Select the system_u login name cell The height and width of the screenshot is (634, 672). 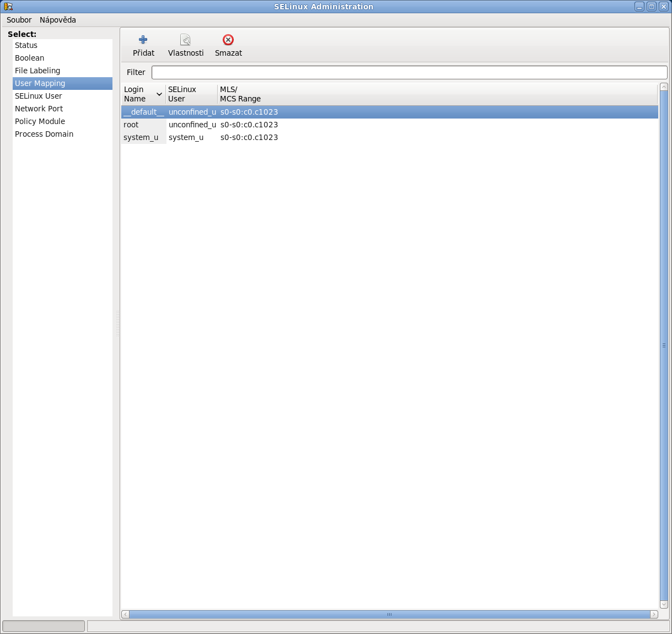pos(143,137)
